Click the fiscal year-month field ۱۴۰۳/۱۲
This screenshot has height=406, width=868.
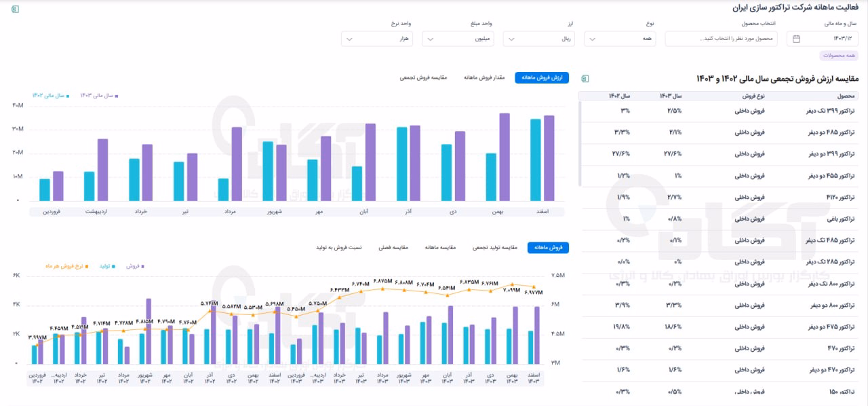(823, 39)
